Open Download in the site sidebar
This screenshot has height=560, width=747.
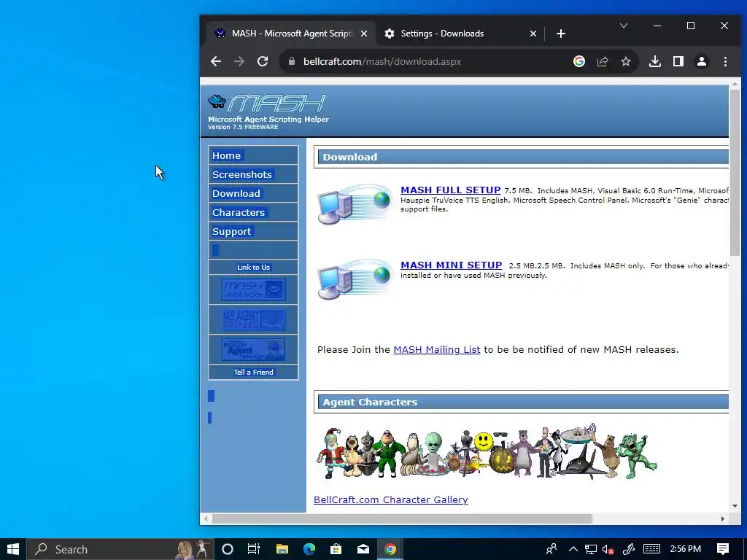[236, 194]
